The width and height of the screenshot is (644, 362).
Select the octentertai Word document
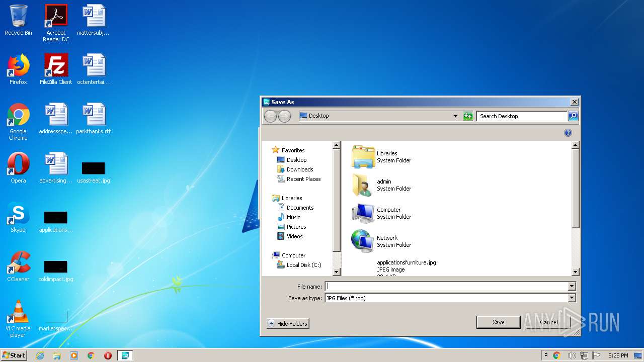93,69
